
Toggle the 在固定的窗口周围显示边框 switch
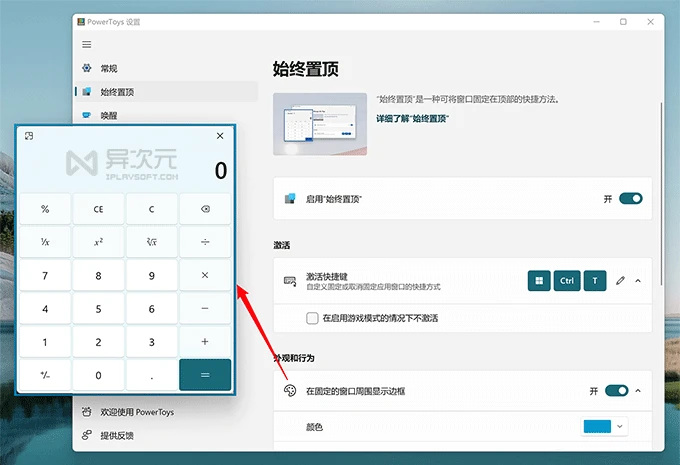click(616, 391)
